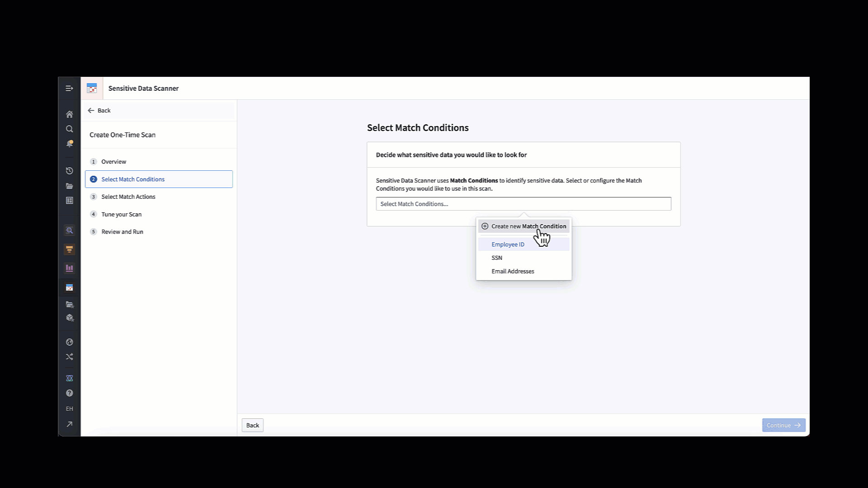Click the Tune your Scan step

121,214
